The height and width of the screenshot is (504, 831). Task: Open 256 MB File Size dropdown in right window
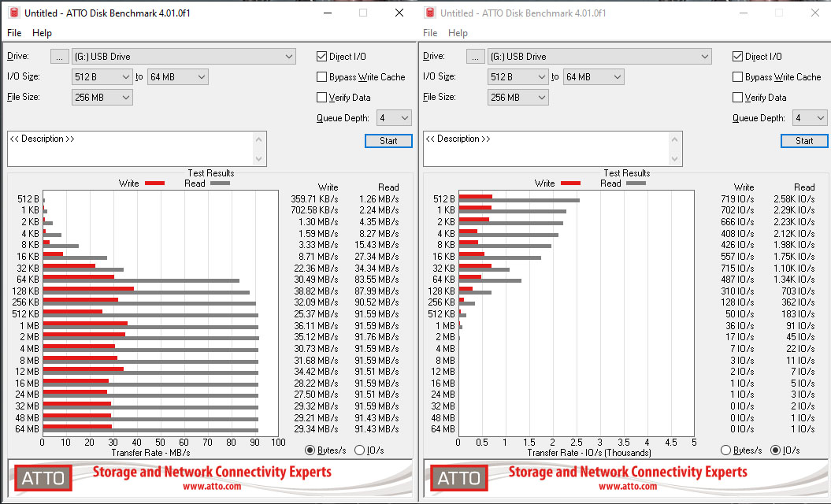pos(518,98)
